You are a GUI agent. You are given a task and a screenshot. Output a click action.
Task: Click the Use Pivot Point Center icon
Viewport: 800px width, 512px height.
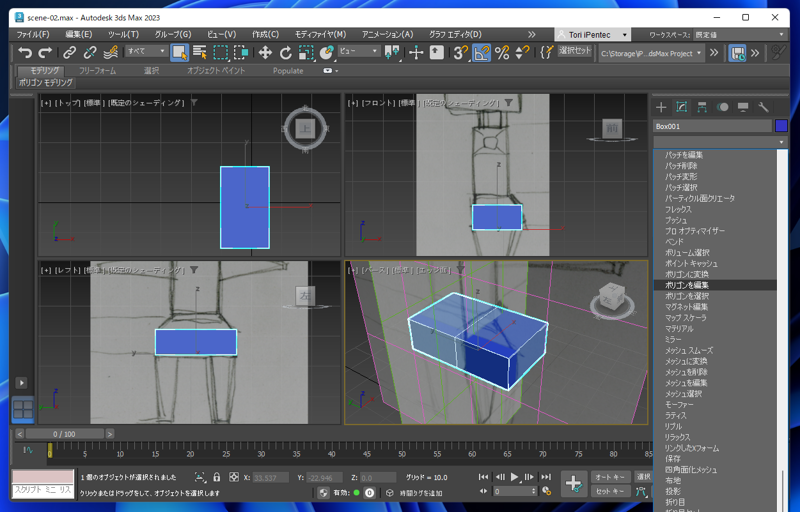coord(392,52)
